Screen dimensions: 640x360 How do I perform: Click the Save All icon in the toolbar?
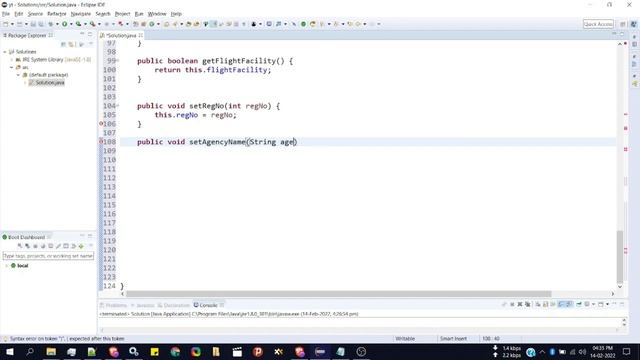point(41,24)
